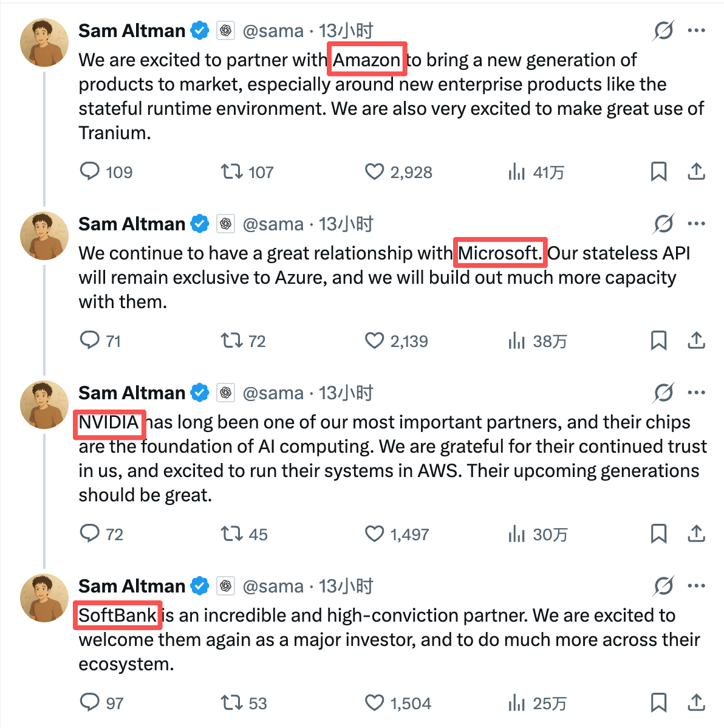This screenshot has height=728, width=724.
Task: Reply to the Amazon partnership tweet
Action: click(90, 171)
